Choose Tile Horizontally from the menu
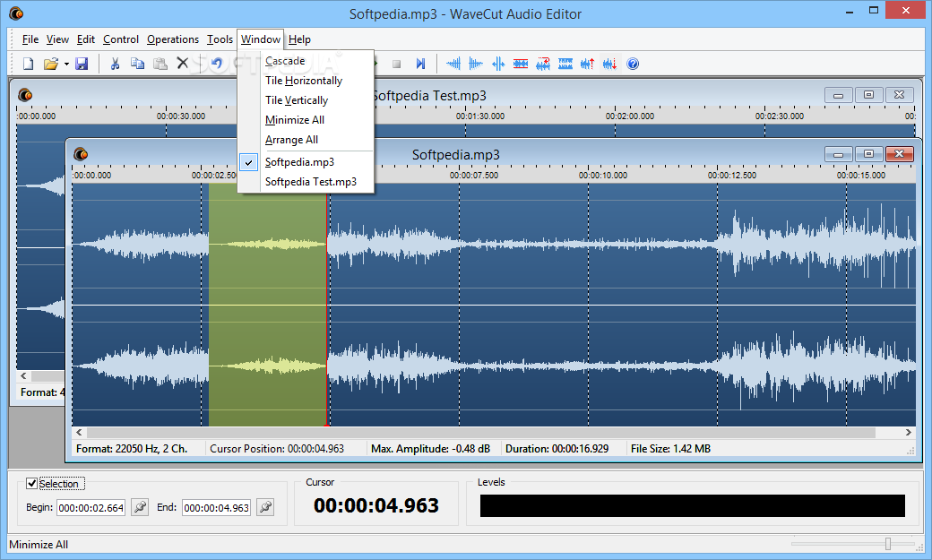The width and height of the screenshot is (932, 560). tap(306, 81)
